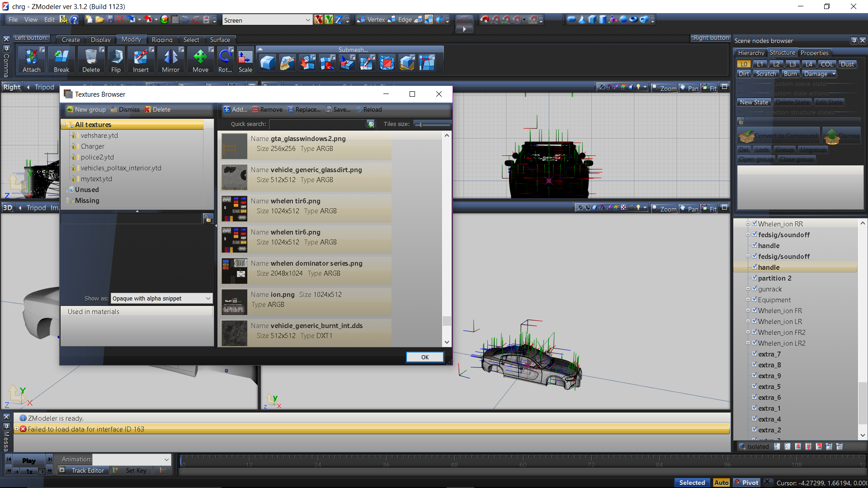Open the View menu

point(31,19)
